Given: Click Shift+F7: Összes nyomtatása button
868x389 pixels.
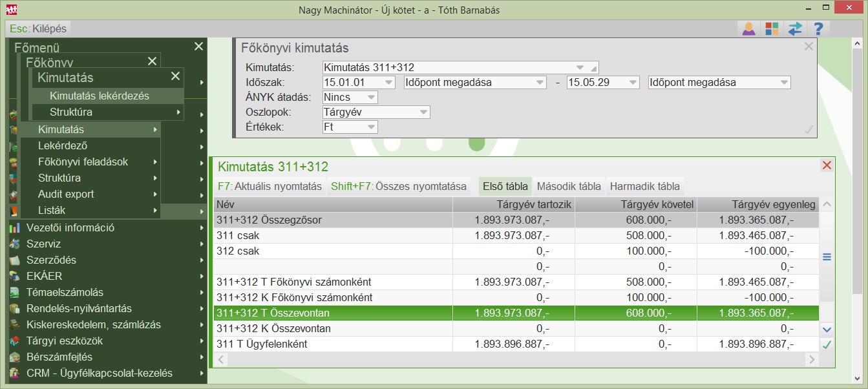Looking at the screenshot, I should point(399,186).
